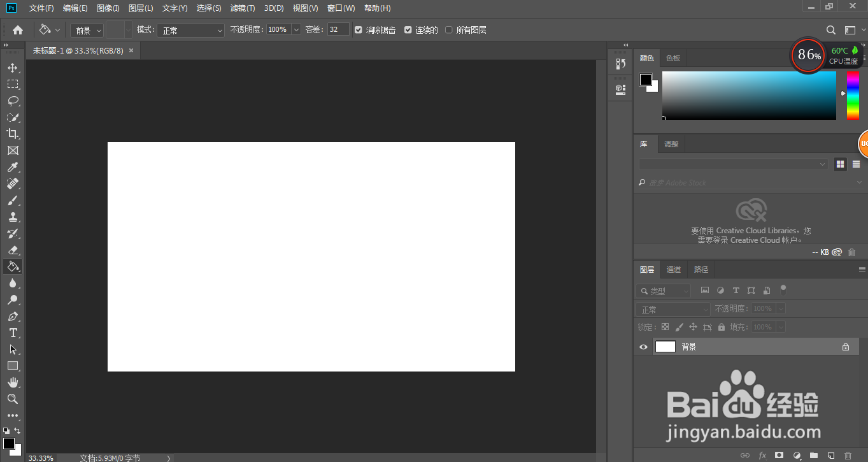This screenshot has height=462, width=868.
Task: Select the Paint Bucket tool
Action: pos(13,266)
